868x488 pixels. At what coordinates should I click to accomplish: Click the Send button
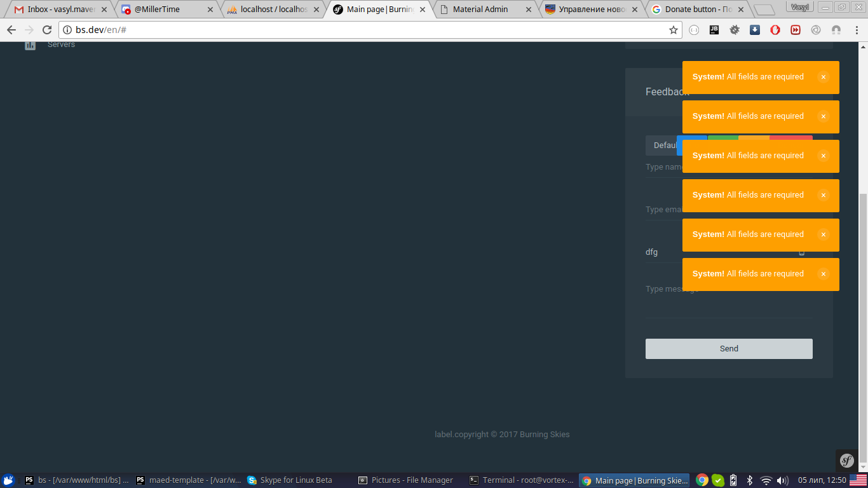pos(729,349)
